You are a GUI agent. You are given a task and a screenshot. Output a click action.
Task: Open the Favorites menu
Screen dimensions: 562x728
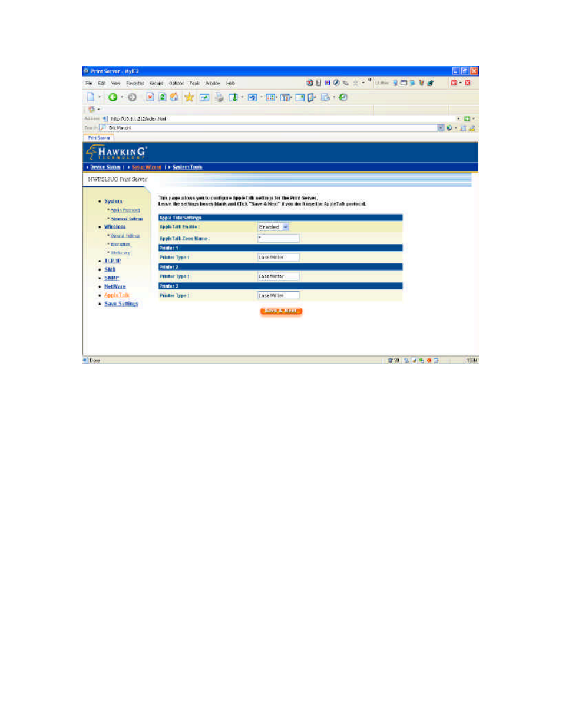click(x=135, y=83)
